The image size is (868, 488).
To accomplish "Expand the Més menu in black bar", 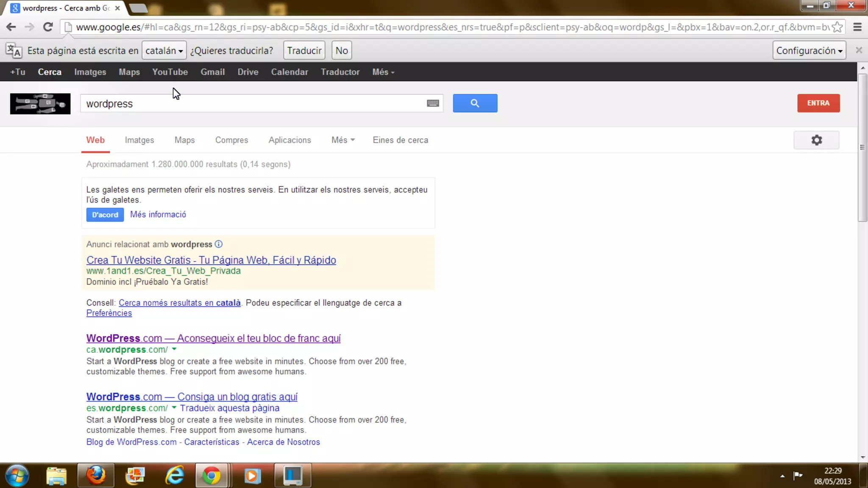I will point(383,72).
